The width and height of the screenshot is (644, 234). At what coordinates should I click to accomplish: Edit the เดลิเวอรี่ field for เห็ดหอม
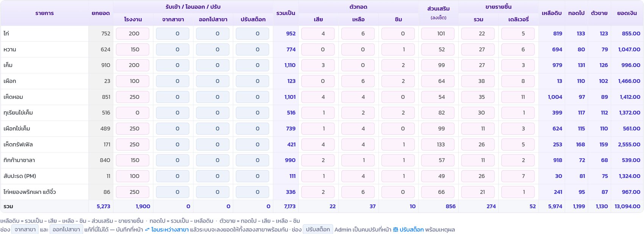point(518,97)
